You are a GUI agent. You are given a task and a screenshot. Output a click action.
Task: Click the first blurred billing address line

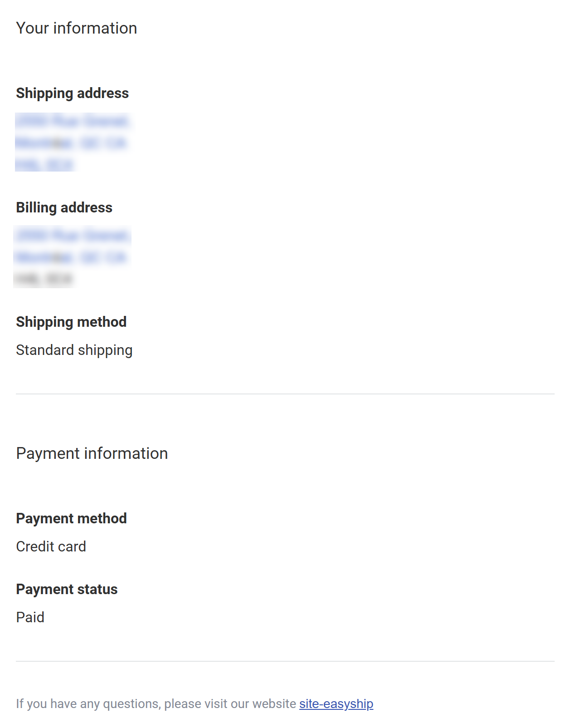point(72,236)
